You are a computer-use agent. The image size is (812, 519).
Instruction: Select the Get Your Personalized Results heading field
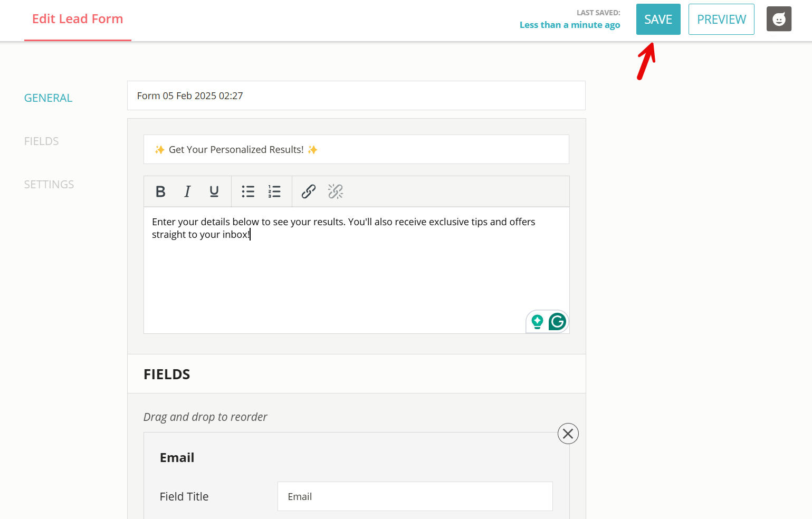click(x=356, y=149)
